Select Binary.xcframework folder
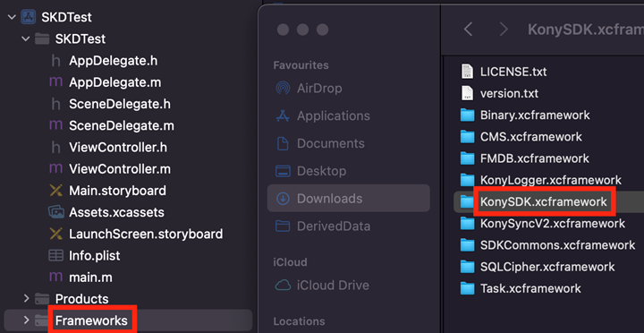The width and height of the screenshot is (644, 333). tap(535, 115)
